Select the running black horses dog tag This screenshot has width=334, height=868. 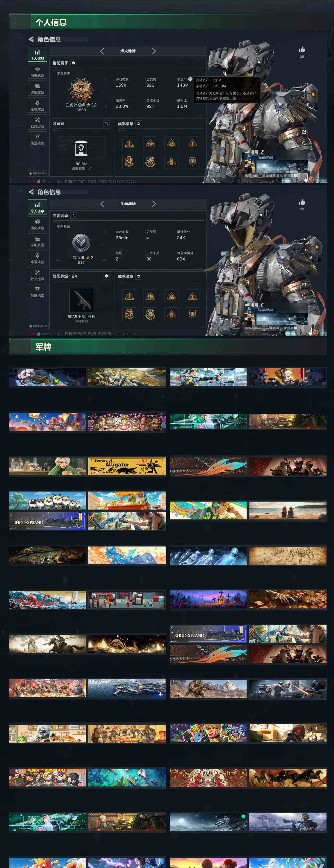coord(288,778)
